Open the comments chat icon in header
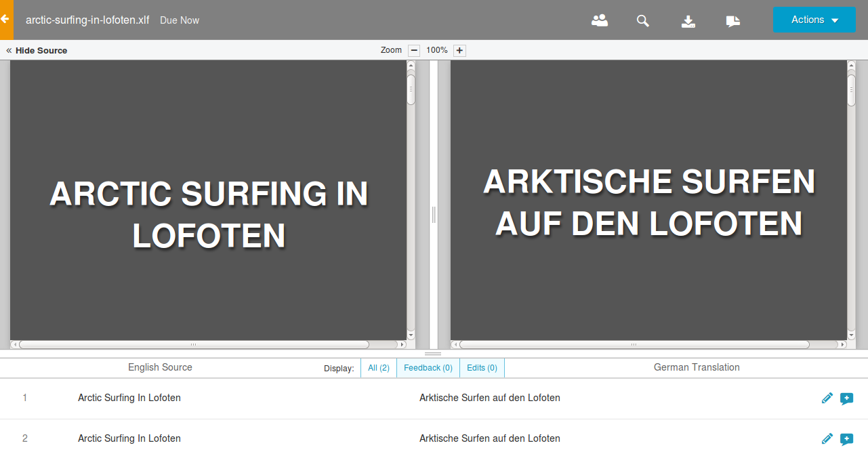The height and width of the screenshot is (456, 868). [x=732, y=21]
